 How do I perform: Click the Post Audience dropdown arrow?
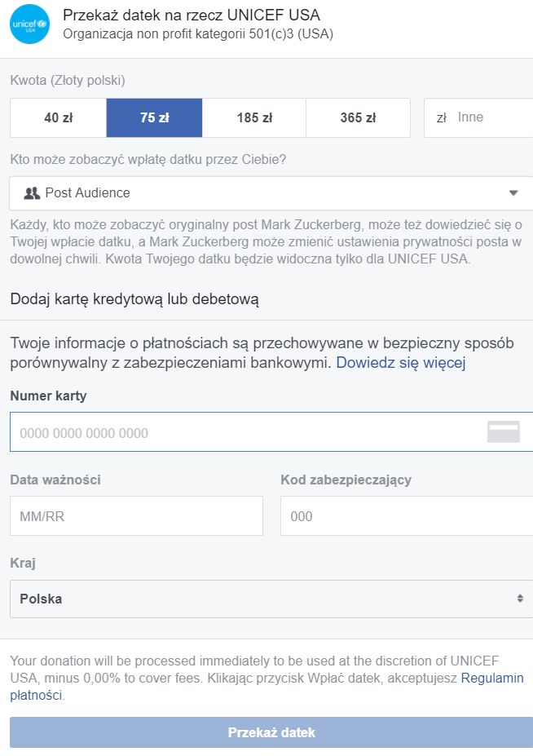pos(513,192)
